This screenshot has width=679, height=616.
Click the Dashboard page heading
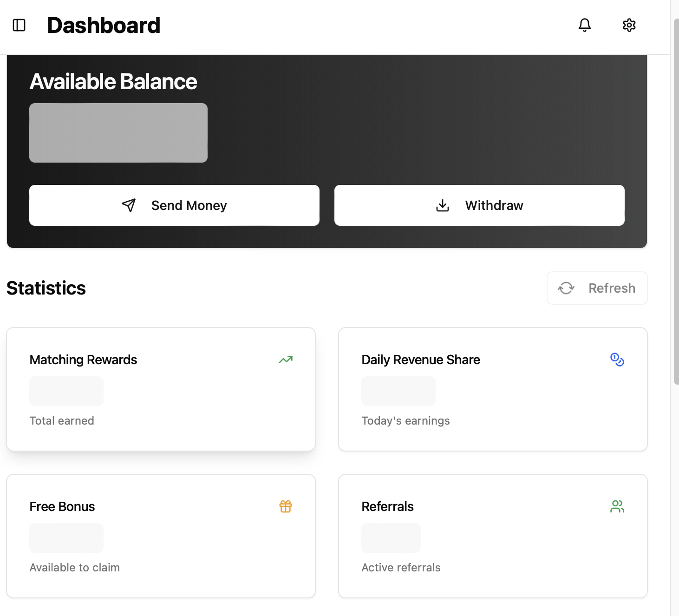(104, 26)
